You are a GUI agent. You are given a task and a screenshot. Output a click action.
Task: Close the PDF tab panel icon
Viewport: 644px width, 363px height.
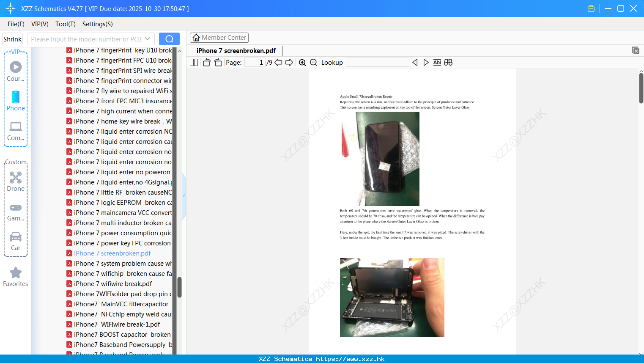tap(636, 50)
